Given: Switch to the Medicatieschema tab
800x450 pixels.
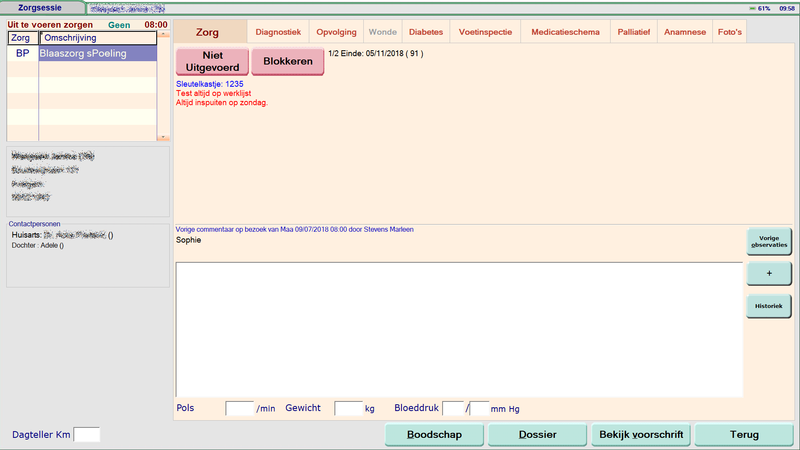Looking at the screenshot, I should point(566,32).
